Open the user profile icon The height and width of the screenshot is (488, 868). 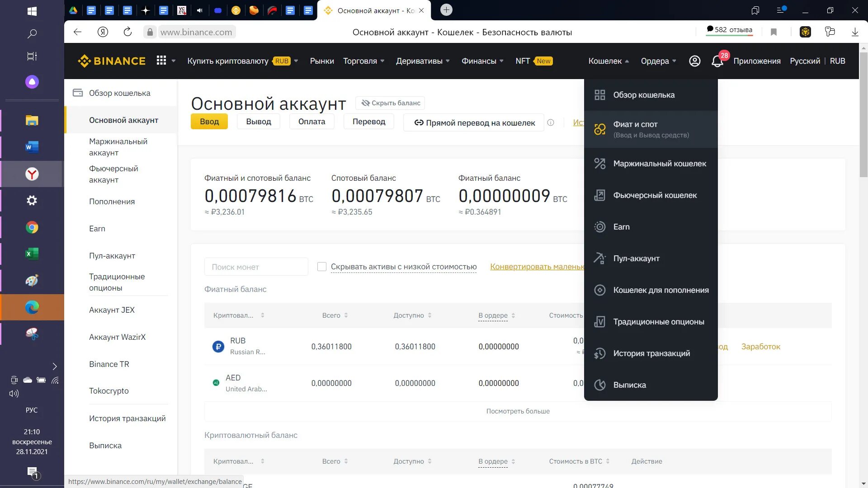coord(694,61)
